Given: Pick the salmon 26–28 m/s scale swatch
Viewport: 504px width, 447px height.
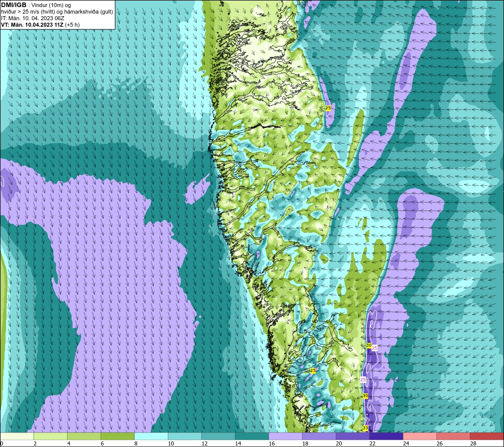Looking at the screenshot, I should click(x=453, y=436).
